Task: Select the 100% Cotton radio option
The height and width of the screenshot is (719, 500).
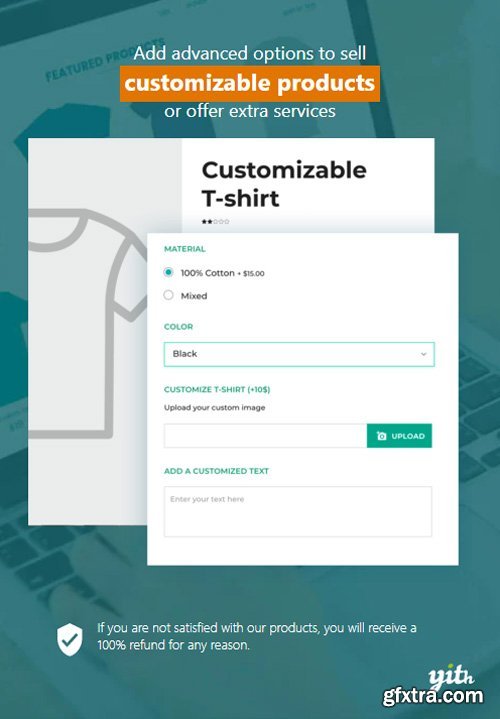Action: (168, 272)
